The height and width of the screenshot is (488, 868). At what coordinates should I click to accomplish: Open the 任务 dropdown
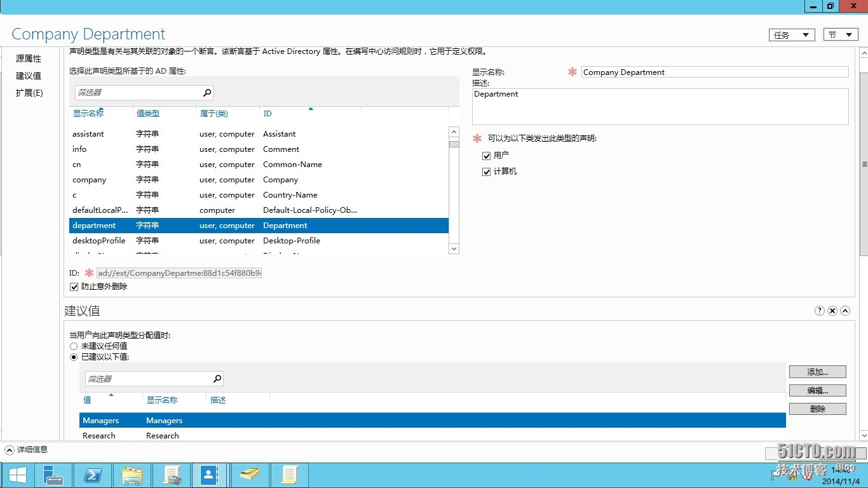[x=791, y=35]
